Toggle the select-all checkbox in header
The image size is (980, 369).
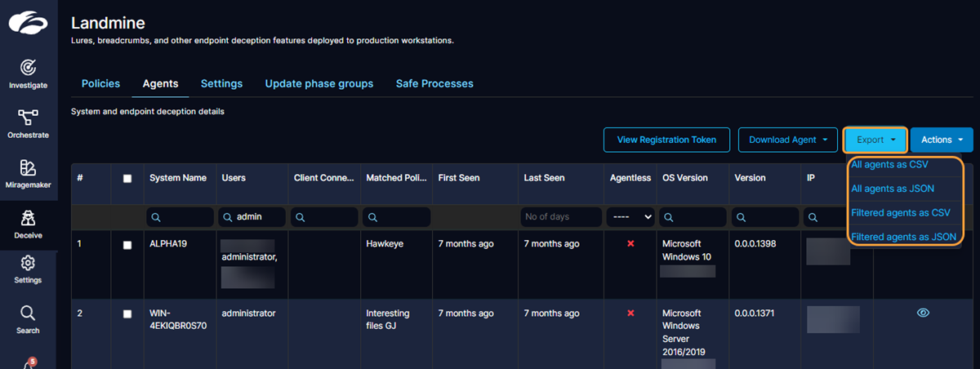pyautogui.click(x=127, y=179)
